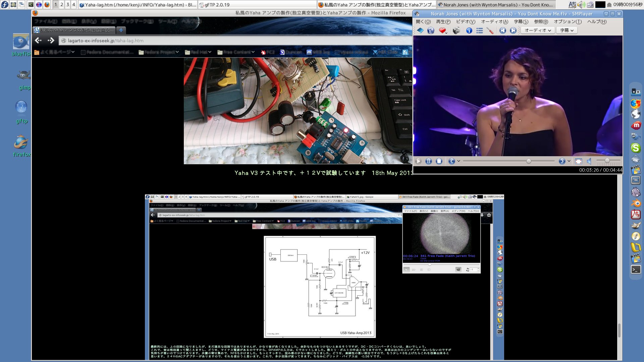Screen dimensions: 644x362
Task: Click the stop playback button
Action: tap(439, 161)
